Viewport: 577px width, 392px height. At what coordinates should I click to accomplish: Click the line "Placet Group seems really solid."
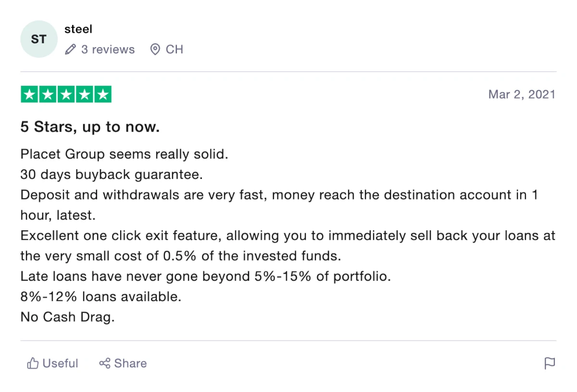(x=124, y=154)
